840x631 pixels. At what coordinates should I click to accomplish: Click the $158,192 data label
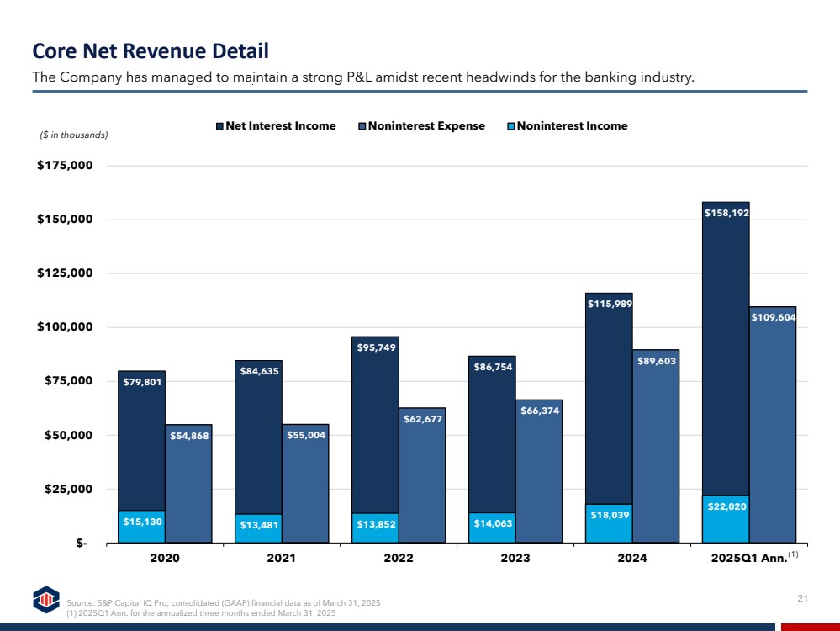[x=726, y=214]
